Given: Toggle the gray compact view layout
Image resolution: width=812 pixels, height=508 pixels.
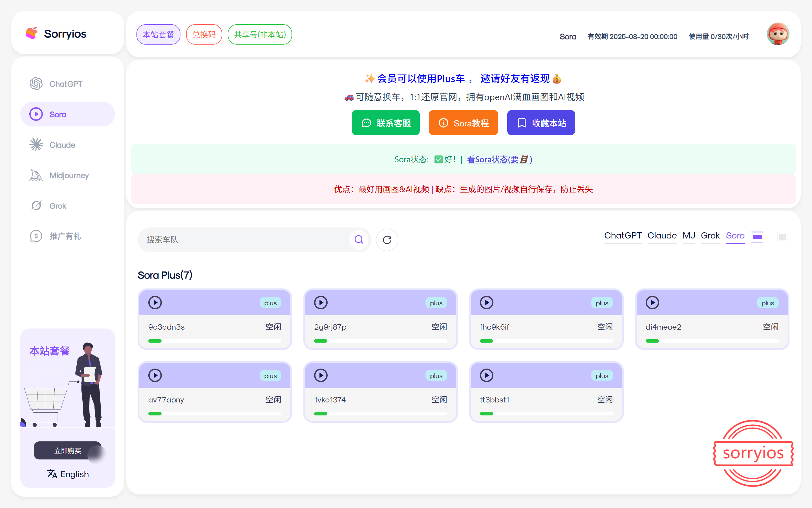Looking at the screenshot, I should (x=782, y=237).
